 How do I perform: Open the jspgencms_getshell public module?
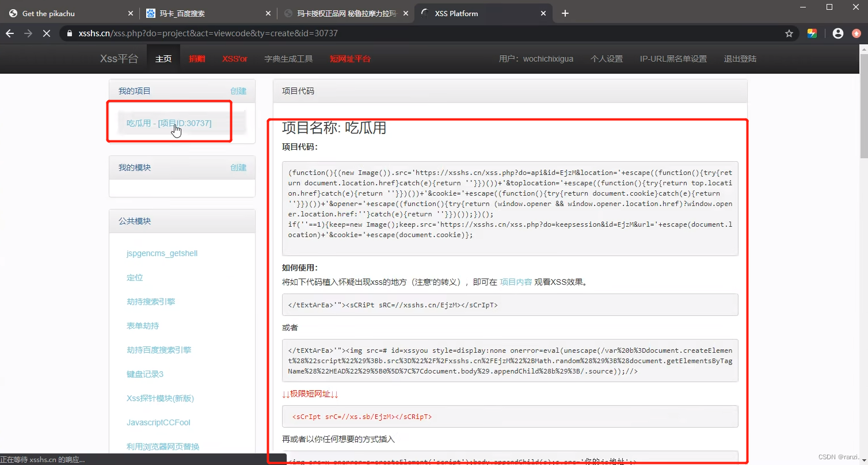pos(162,253)
